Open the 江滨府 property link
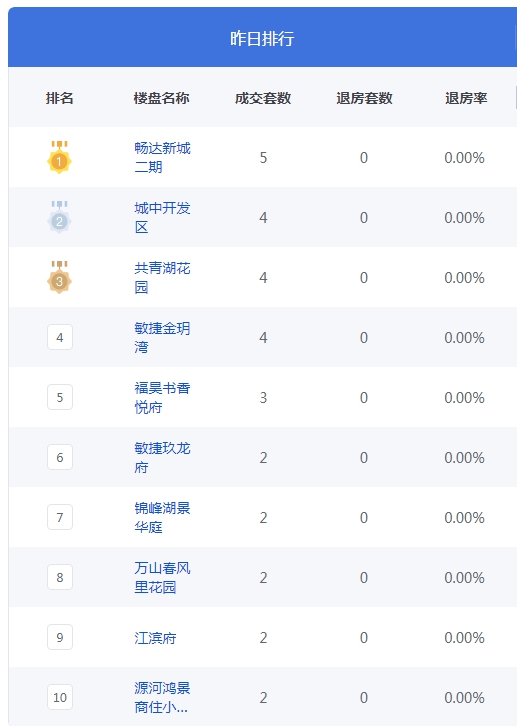The width and height of the screenshot is (517, 726). [x=155, y=638]
